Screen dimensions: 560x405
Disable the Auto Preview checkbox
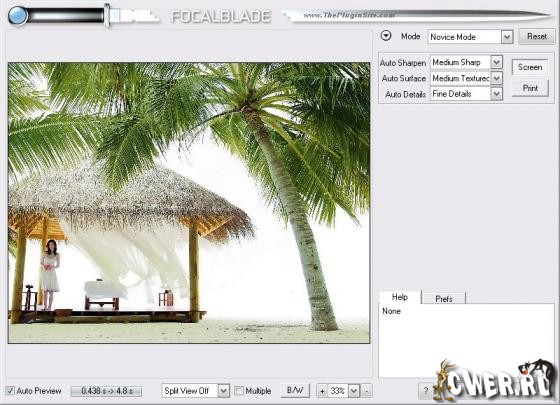pos(10,391)
